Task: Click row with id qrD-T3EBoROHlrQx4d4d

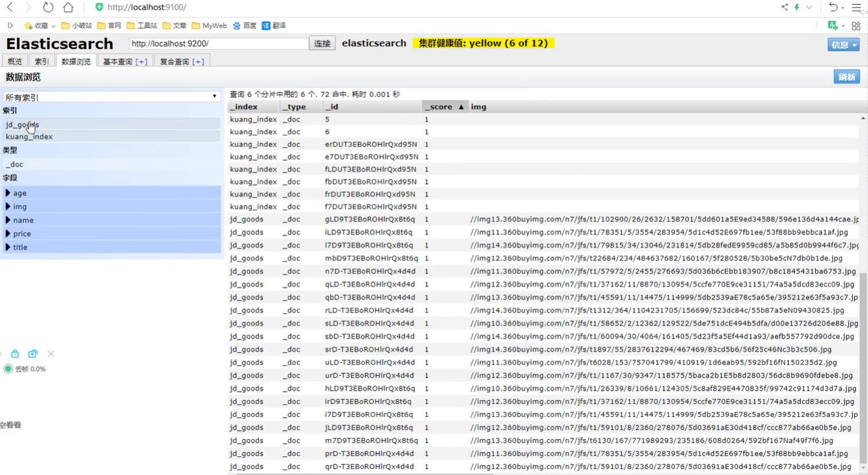Action: [543, 467]
